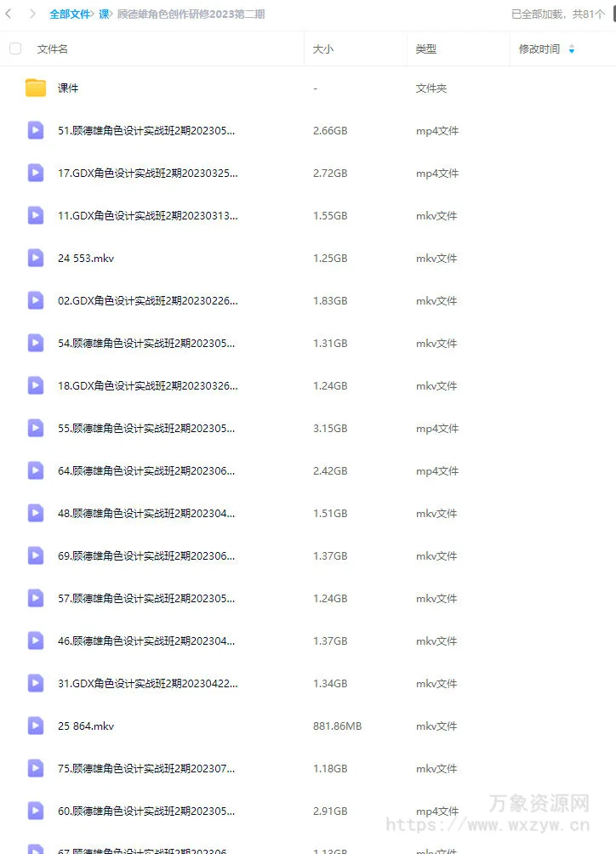Sort by the 大小 column header
The height and width of the screenshot is (854, 616).
pyautogui.click(x=323, y=49)
